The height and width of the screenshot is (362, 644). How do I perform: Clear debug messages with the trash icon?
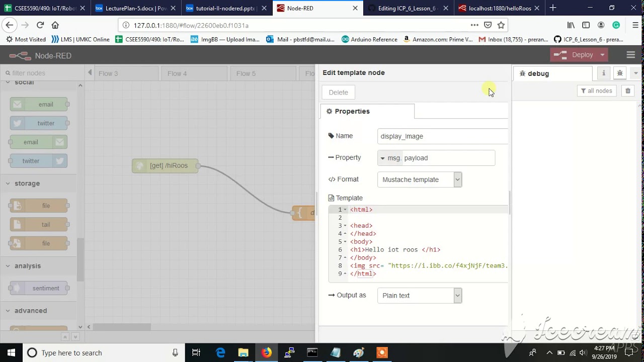pos(628,91)
